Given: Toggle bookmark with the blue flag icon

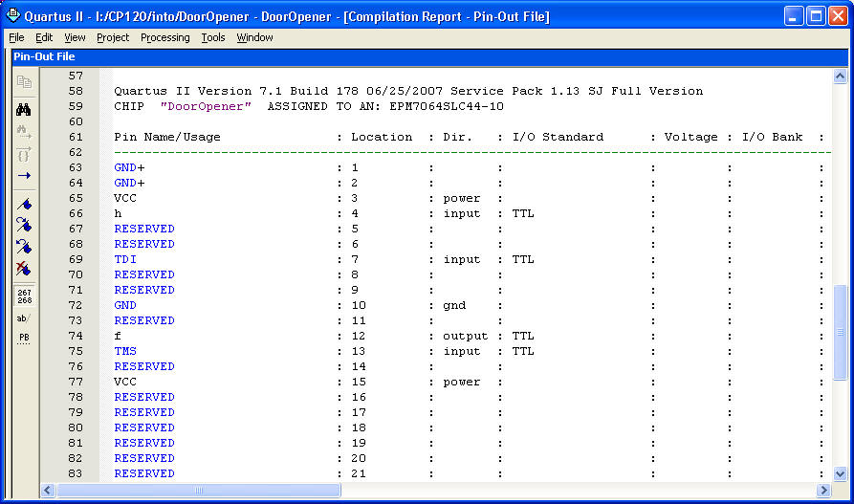Looking at the screenshot, I should point(24,205).
